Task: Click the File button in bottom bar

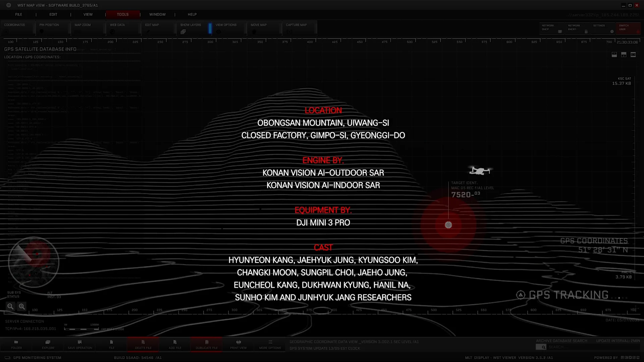Action: [111, 345]
